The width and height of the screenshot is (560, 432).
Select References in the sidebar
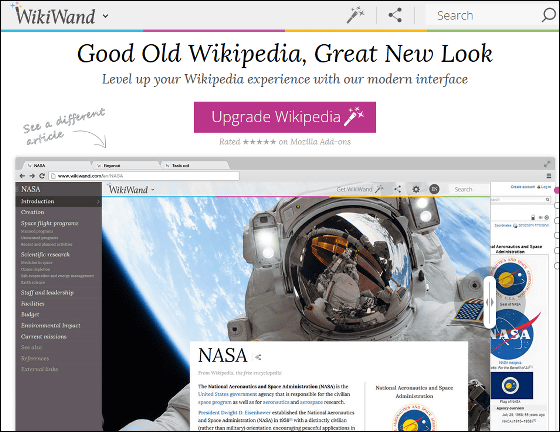tap(35, 358)
